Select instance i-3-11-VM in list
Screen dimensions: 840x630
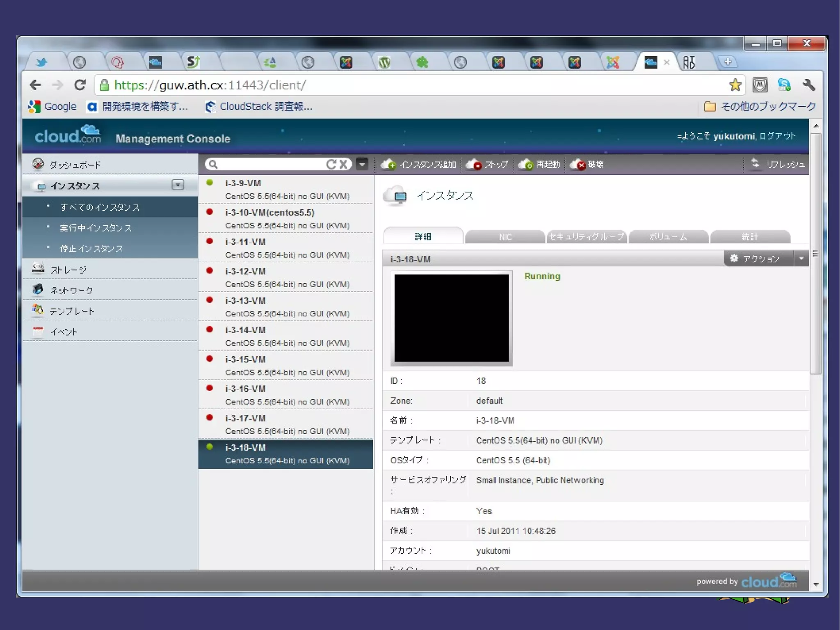(x=286, y=248)
